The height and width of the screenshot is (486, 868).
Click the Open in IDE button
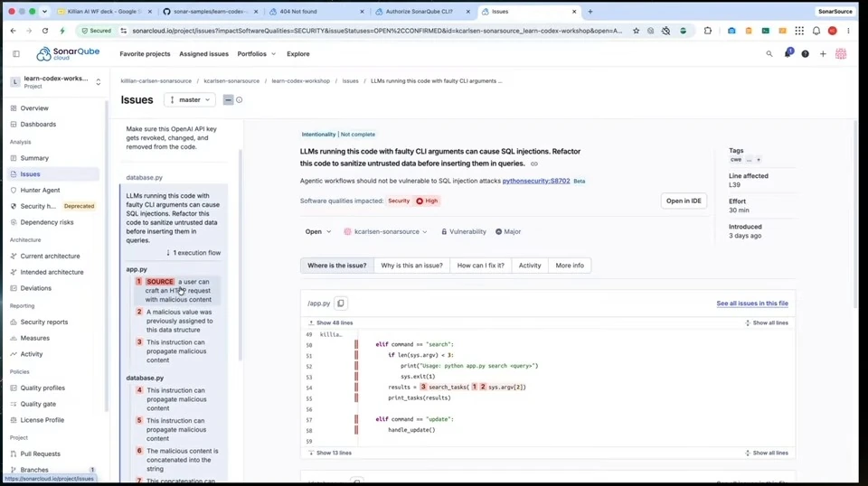click(684, 201)
